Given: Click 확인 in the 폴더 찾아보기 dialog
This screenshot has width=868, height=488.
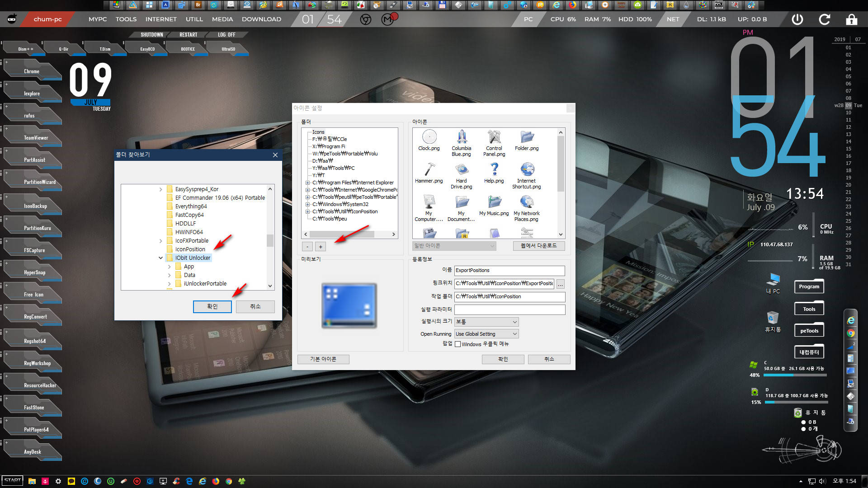Looking at the screenshot, I should [212, 306].
